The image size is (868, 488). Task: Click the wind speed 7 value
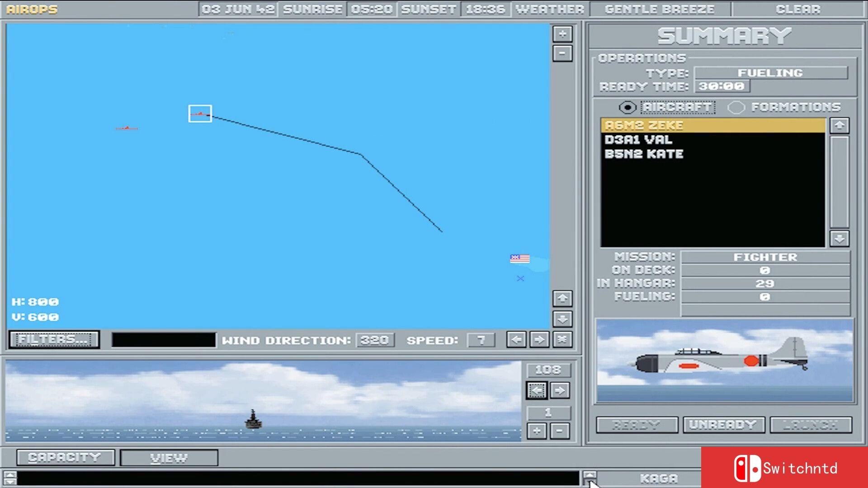[x=481, y=340]
